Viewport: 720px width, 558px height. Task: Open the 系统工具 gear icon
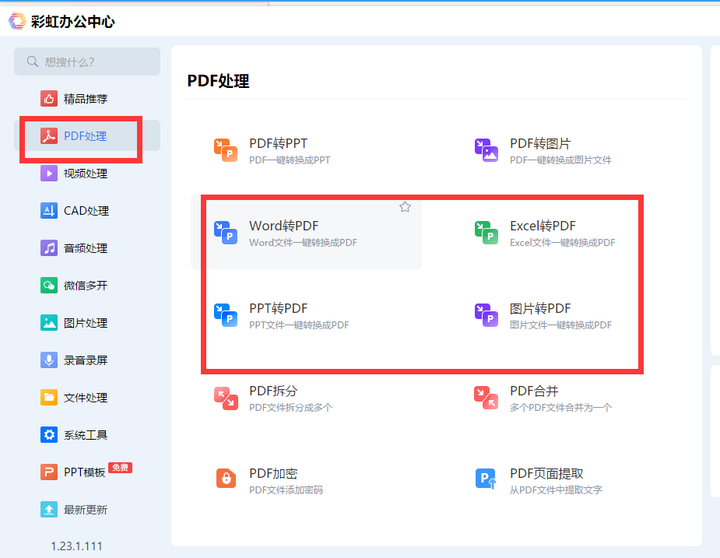49,434
